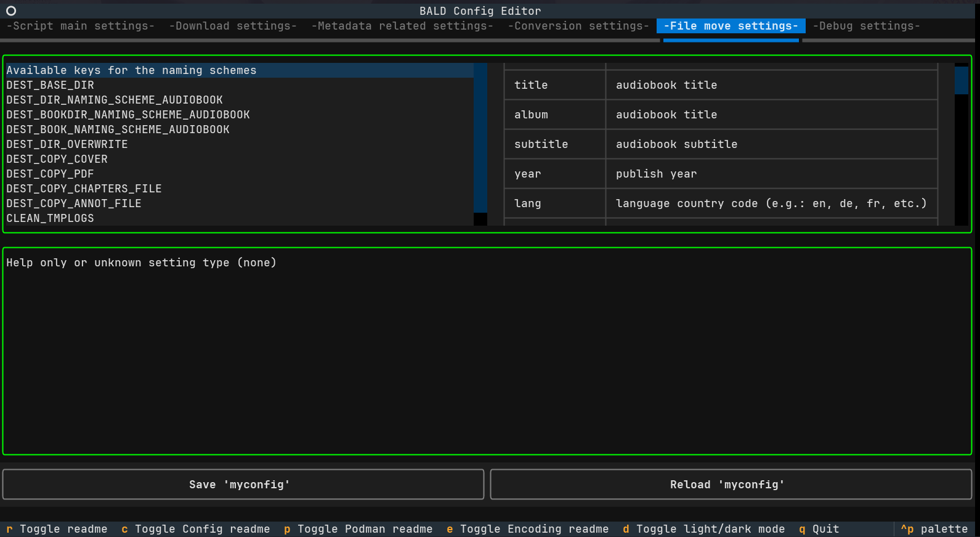980x537 pixels.
Task: Pick DEST_COPY_PDF from the list
Action: point(51,174)
